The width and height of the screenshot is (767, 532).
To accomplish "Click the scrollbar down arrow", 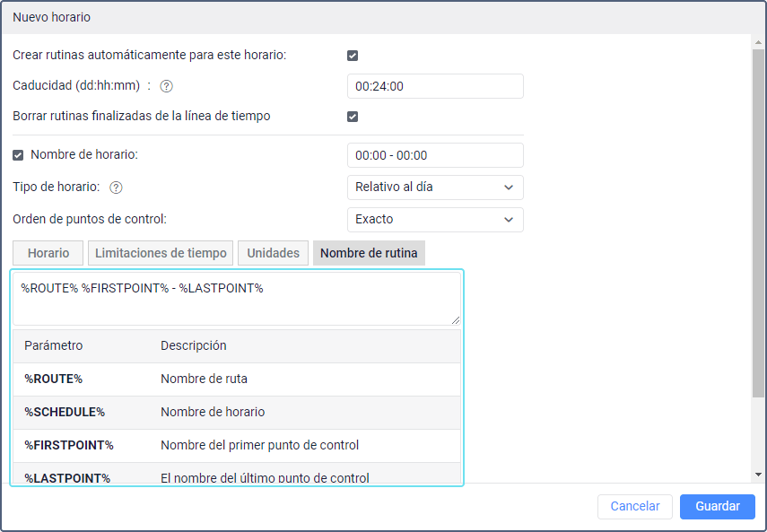I will [x=758, y=474].
